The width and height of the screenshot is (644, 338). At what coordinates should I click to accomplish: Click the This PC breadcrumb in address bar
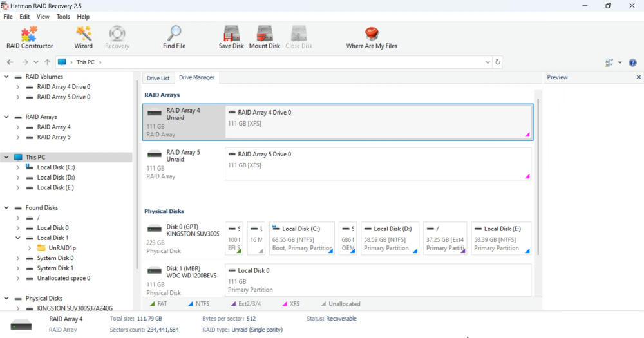[x=86, y=62]
